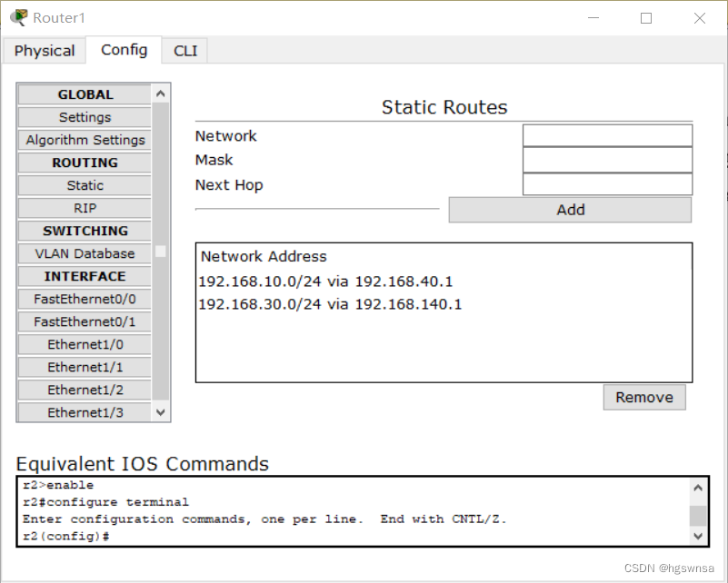The height and width of the screenshot is (583, 728).
Task: Configure Ethernet1/2 interface
Action: click(x=85, y=390)
